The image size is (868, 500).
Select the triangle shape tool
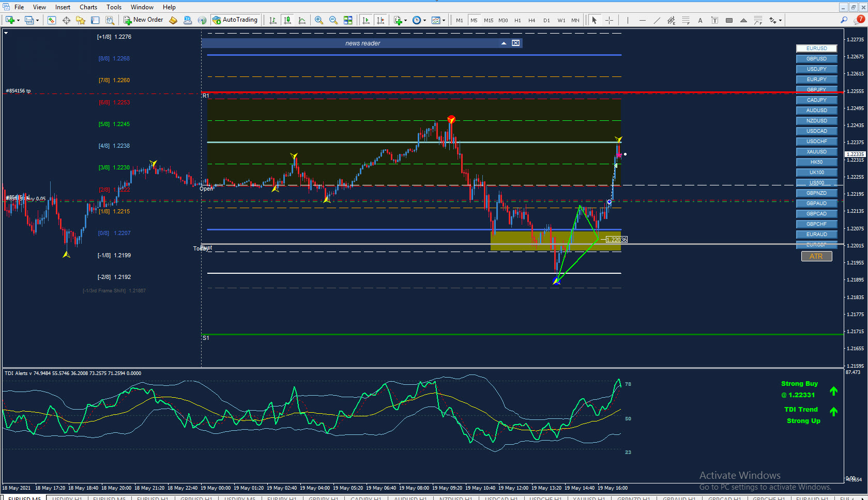click(743, 20)
